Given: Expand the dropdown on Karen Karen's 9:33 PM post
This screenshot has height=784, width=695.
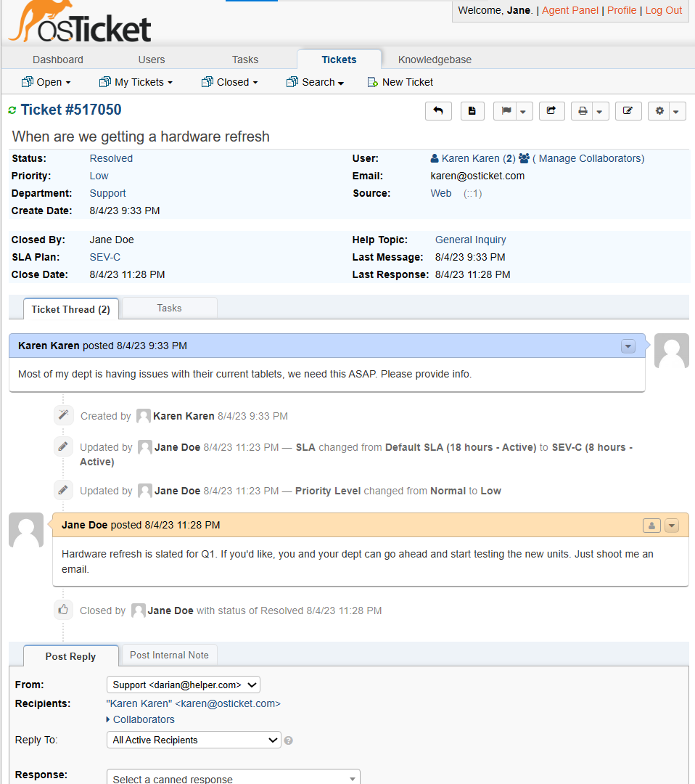Looking at the screenshot, I should point(628,346).
